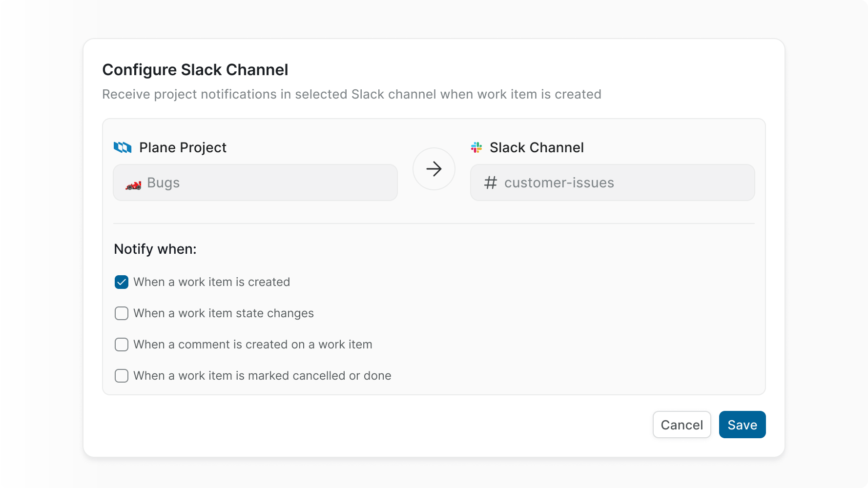Enable 'When a comment is created on a work item'

[121, 345]
